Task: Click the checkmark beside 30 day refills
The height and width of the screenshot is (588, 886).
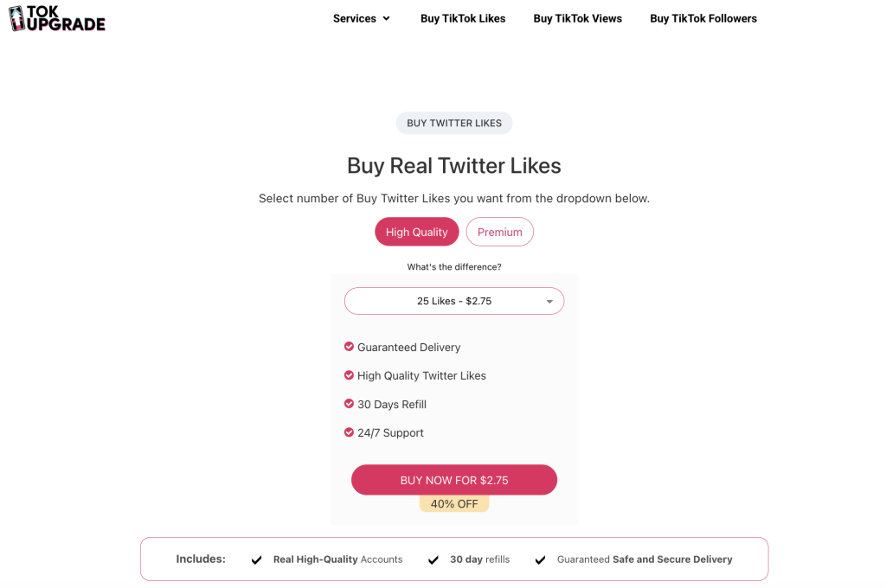Action: pos(433,559)
